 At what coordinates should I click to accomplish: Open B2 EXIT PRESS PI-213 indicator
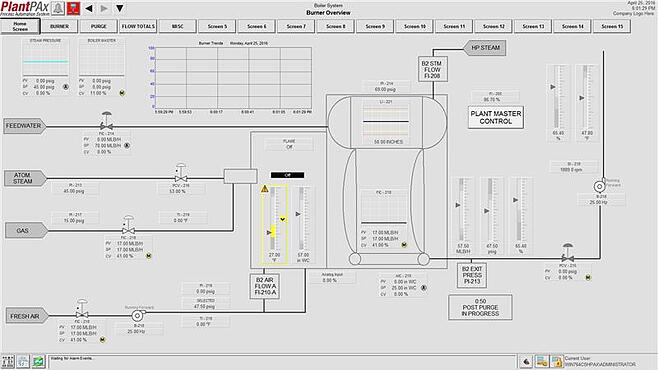coord(472,275)
